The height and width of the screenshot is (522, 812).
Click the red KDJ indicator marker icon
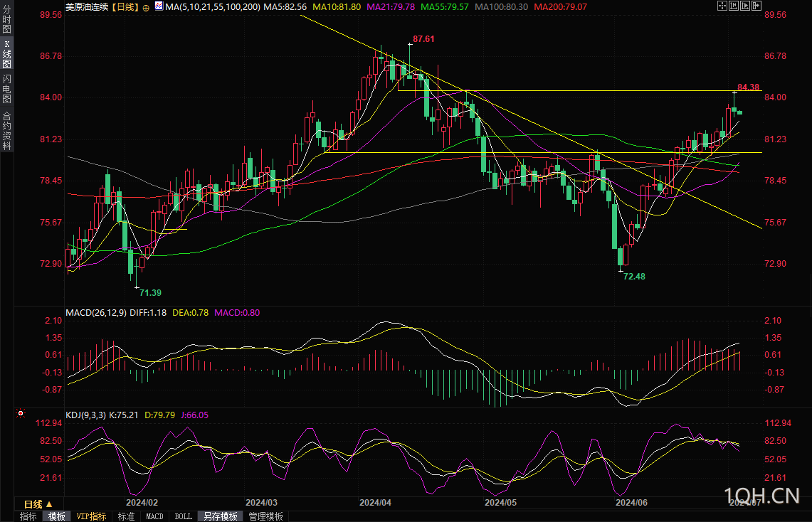[x=20, y=413]
